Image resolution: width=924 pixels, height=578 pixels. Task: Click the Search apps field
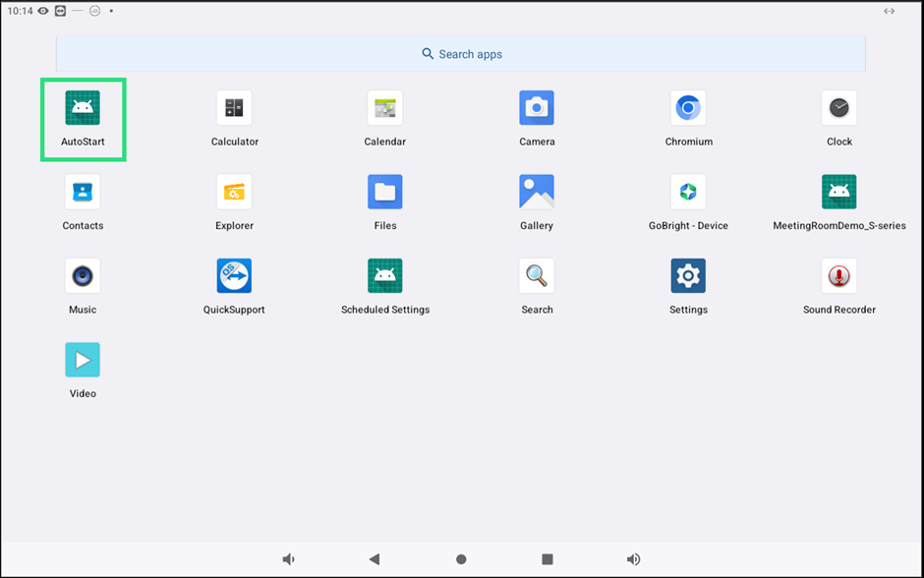pyautogui.click(x=461, y=54)
